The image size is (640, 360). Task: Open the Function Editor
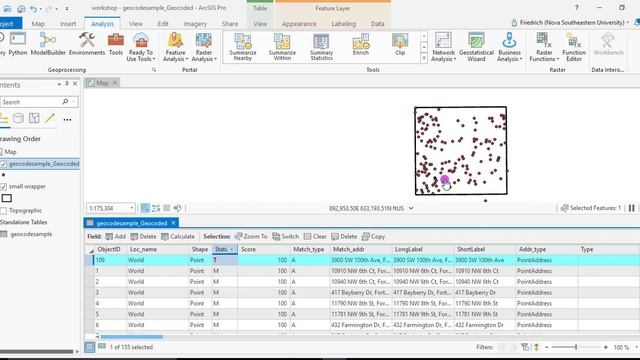tap(574, 47)
